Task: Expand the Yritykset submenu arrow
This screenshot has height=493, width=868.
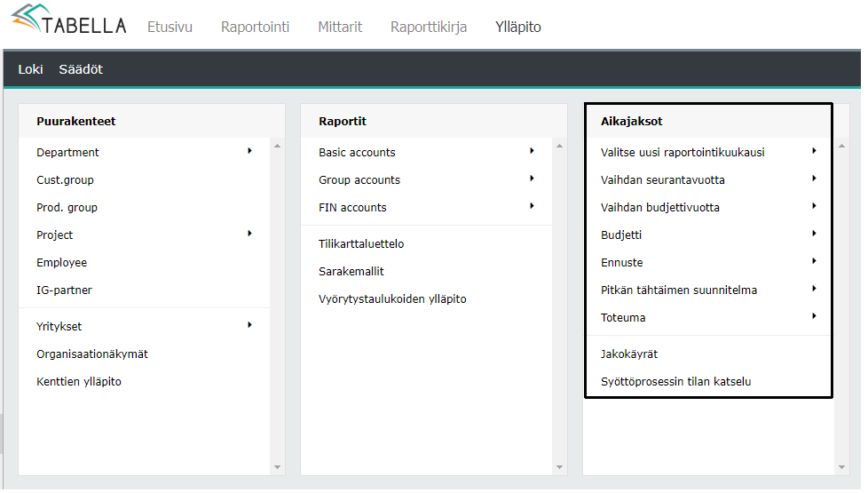Action: point(250,325)
